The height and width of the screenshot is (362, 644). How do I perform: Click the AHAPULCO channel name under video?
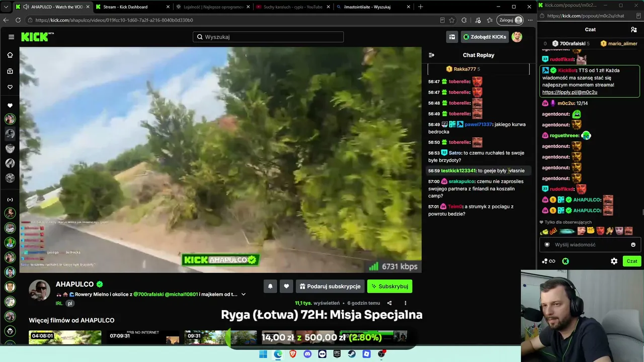pos(74,284)
